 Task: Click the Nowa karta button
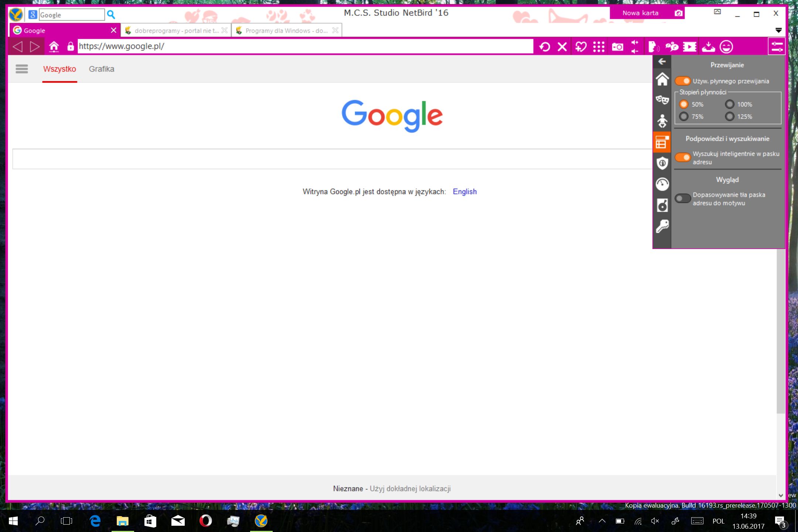click(640, 13)
